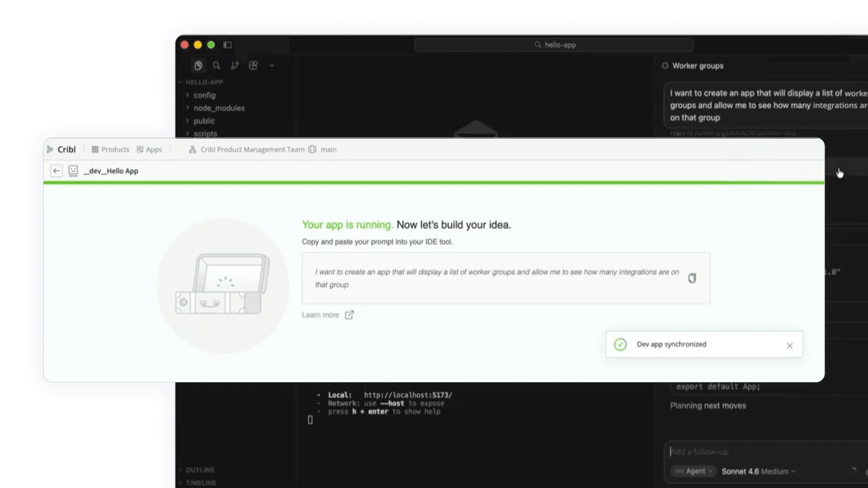The width and height of the screenshot is (868, 488).
Task: Open the Apps menu
Action: point(149,150)
